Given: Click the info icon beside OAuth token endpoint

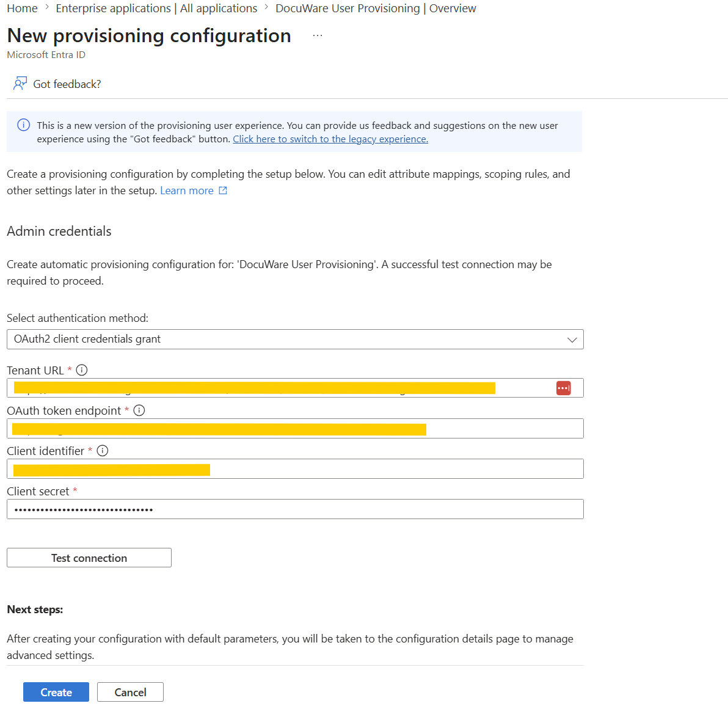Looking at the screenshot, I should click(x=139, y=410).
